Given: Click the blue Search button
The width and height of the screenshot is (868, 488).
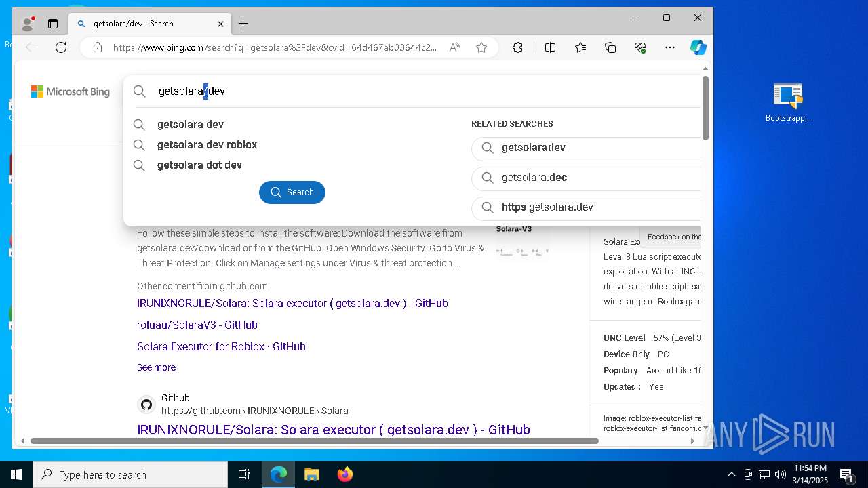Looking at the screenshot, I should click(292, 192).
